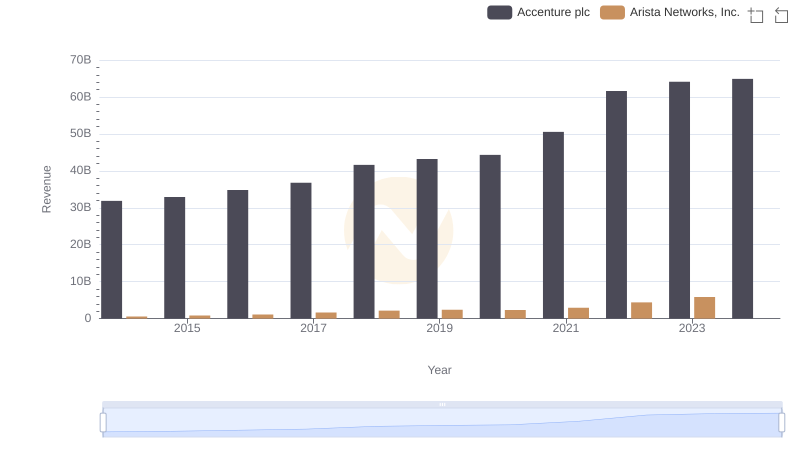The height and width of the screenshot is (461, 800).
Task: Click the 2019 x-axis label
Action: click(439, 328)
